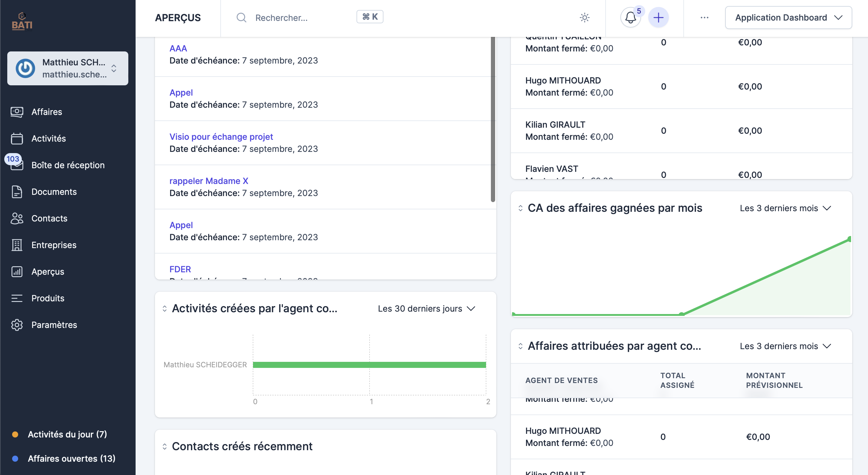Open the three-dots more options menu
The image size is (868, 475).
704,18
